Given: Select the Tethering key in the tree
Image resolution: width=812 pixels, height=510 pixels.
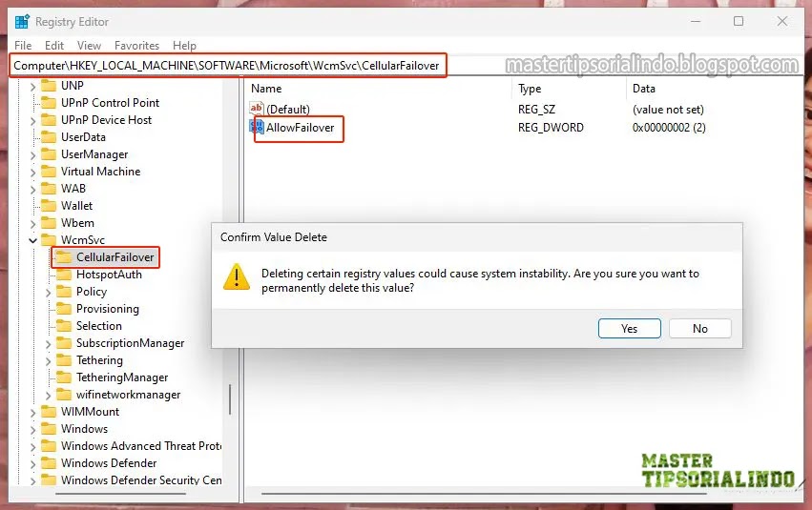Looking at the screenshot, I should [99, 360].
